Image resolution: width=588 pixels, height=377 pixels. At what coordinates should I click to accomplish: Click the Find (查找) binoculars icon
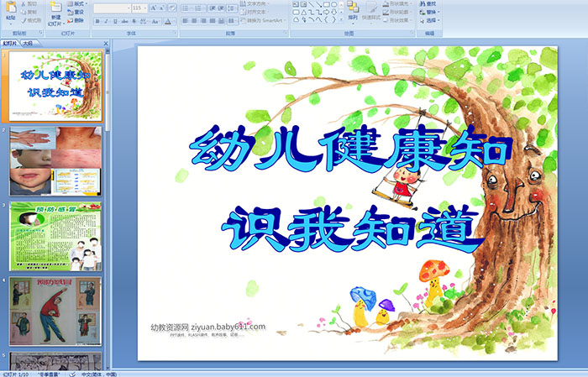(x=423, y=3)
